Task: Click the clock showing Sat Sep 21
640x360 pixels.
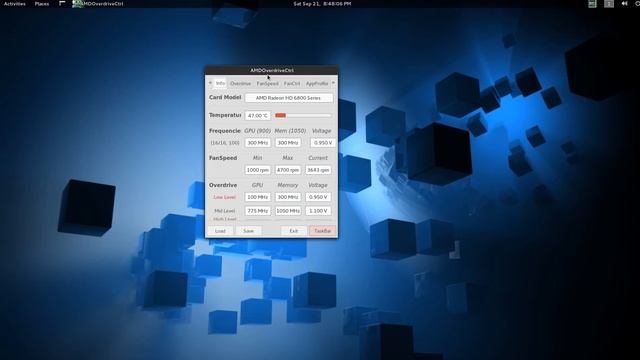Action: click(x=322, y=4)
